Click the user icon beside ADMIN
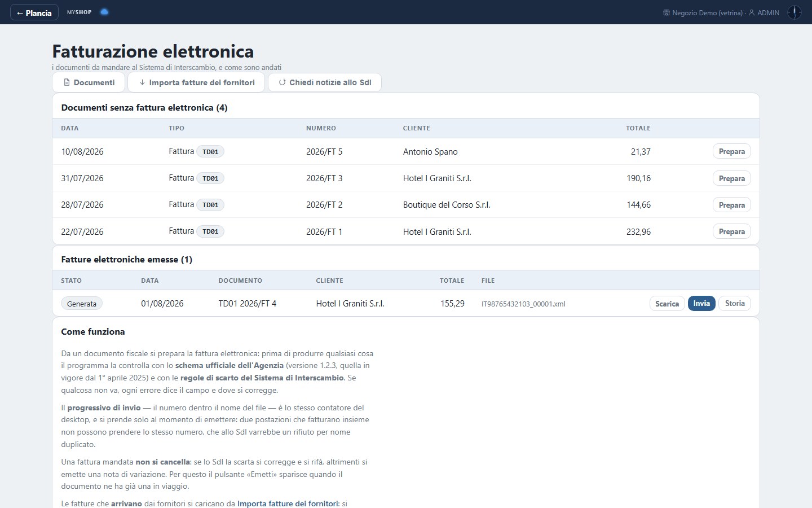 [x=752, y=12]
